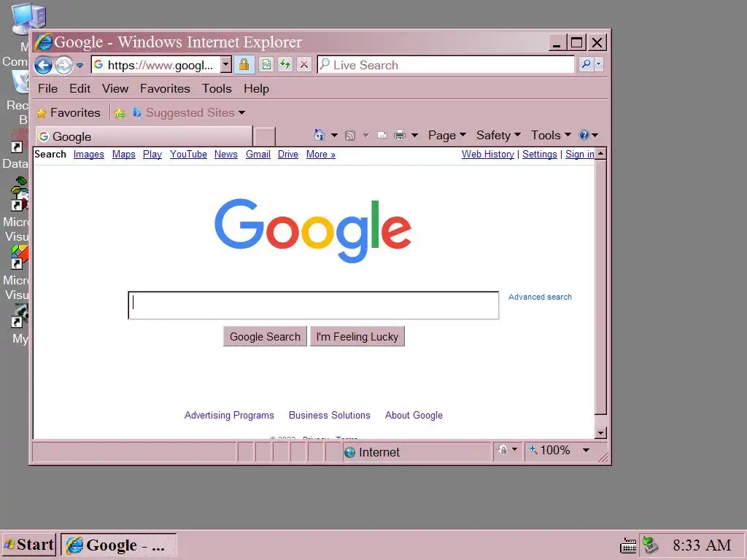Click the Favorites star button
Image resolution: width=747 pixels, height=560 pixels.
point(69,113)
